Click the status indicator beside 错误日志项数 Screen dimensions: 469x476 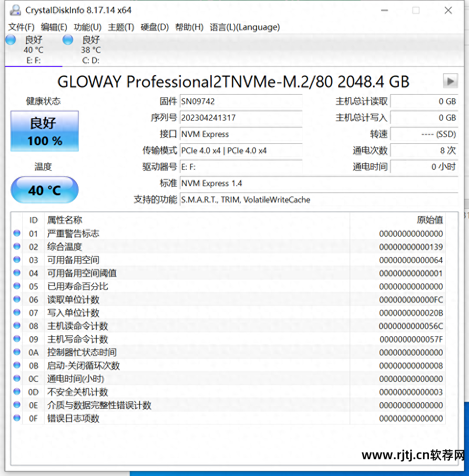coord(16,418)
